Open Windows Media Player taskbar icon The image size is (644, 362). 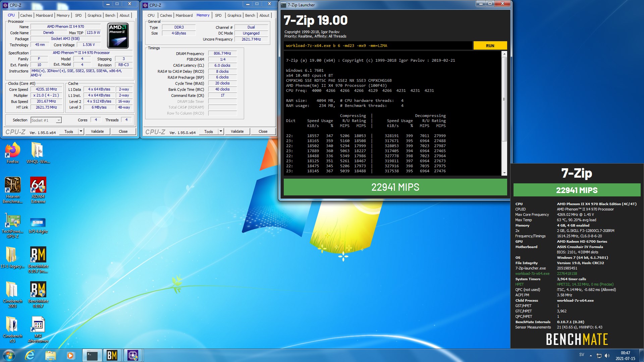click(x=70, y=355)
